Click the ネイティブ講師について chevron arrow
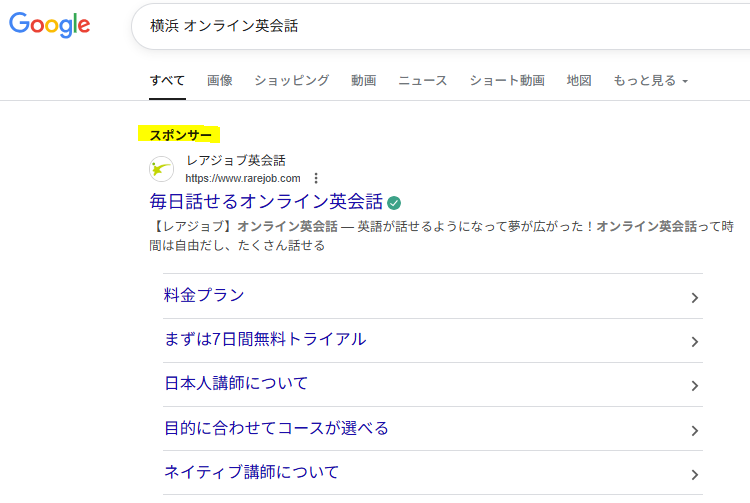The image size is (750, 503). click(x=695, y=475)
